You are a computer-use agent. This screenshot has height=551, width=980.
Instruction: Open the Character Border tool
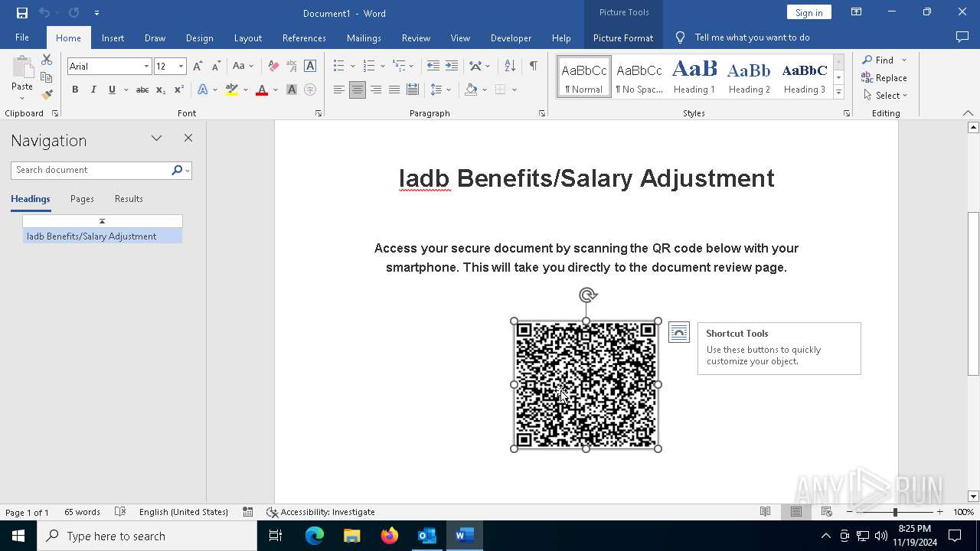(310, 67)
